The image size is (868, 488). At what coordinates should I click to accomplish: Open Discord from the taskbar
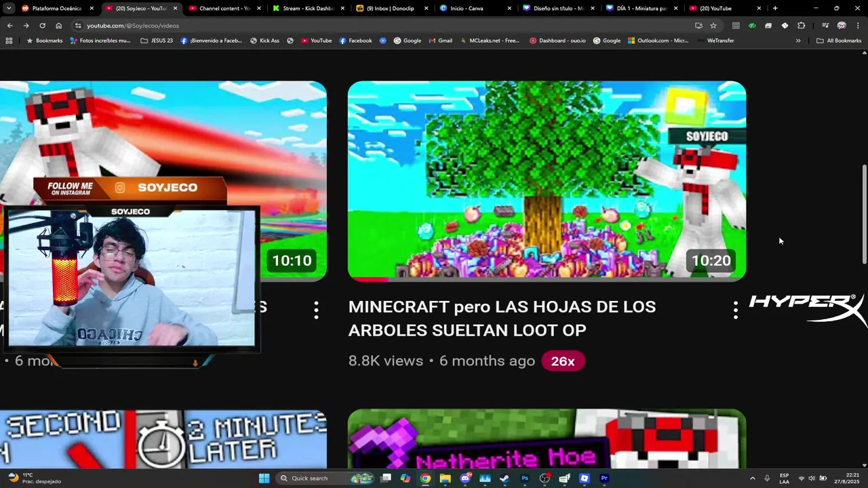(x=465, y=478)
